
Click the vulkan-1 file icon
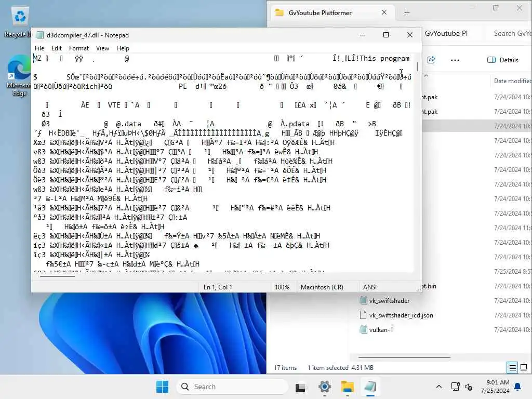click(363, 329)
